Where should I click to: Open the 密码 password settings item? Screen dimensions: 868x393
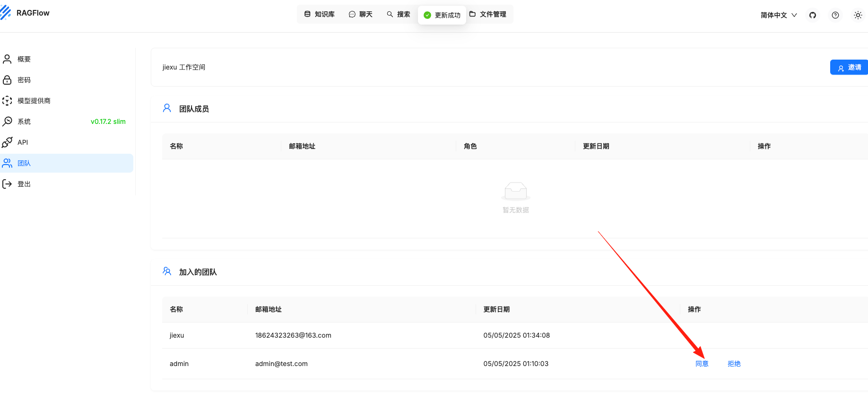[24, 80]
